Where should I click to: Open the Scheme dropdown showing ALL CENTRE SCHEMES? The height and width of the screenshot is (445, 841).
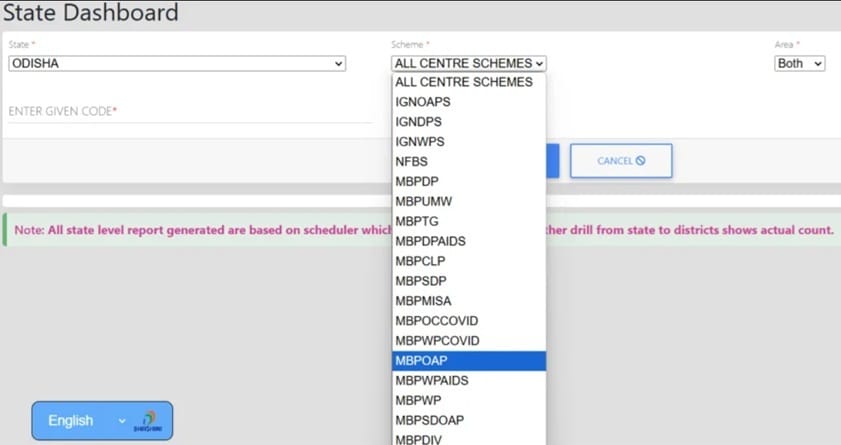[469, 63]
